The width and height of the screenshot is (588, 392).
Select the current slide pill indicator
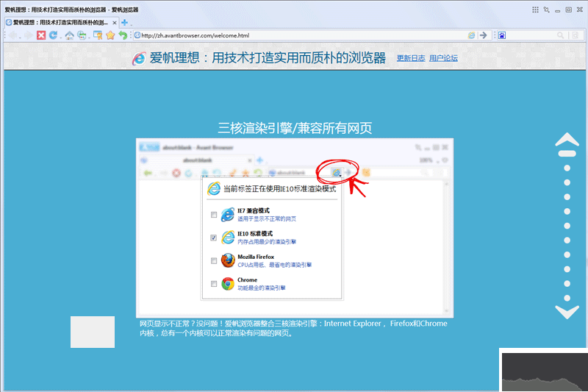coord(567,154)
